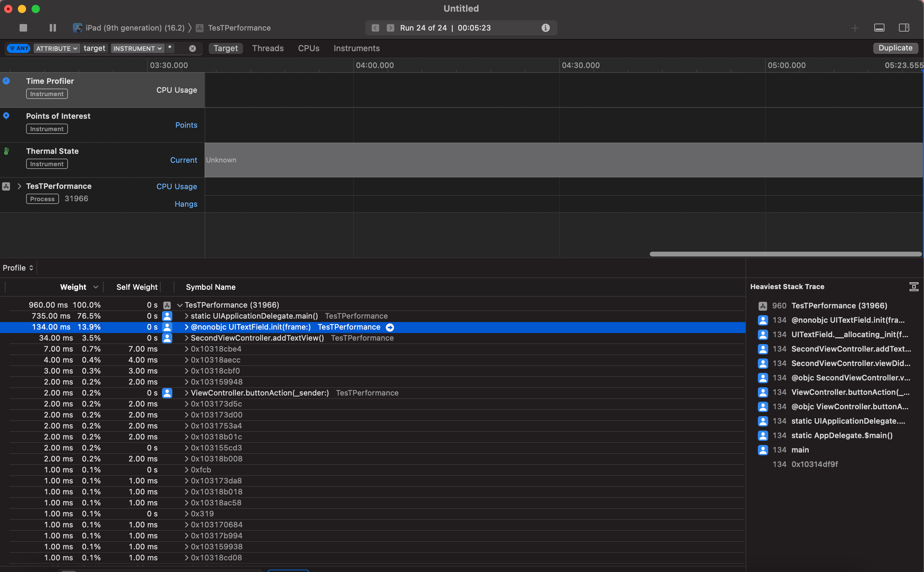Click the Points lane label
924x572 pixels.
(x=186, y=125)
